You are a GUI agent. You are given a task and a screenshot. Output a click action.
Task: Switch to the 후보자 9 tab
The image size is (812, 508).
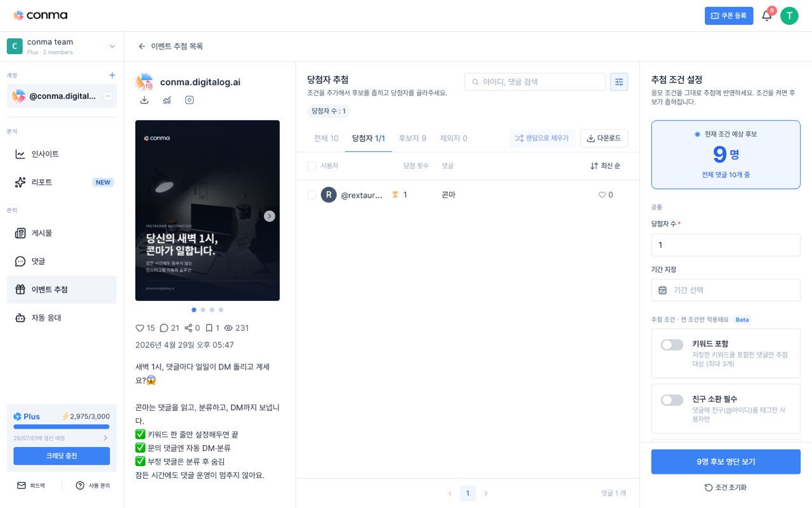click(412, 138)
